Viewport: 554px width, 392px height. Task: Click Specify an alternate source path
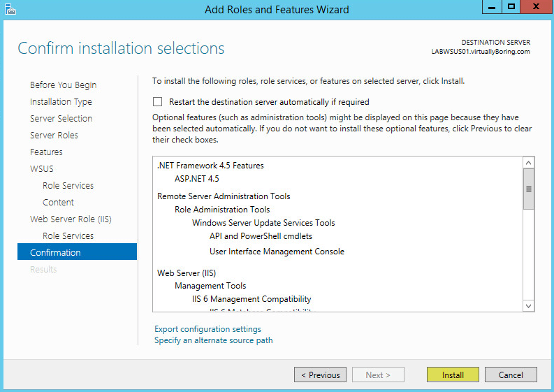[x=213, y=340]
